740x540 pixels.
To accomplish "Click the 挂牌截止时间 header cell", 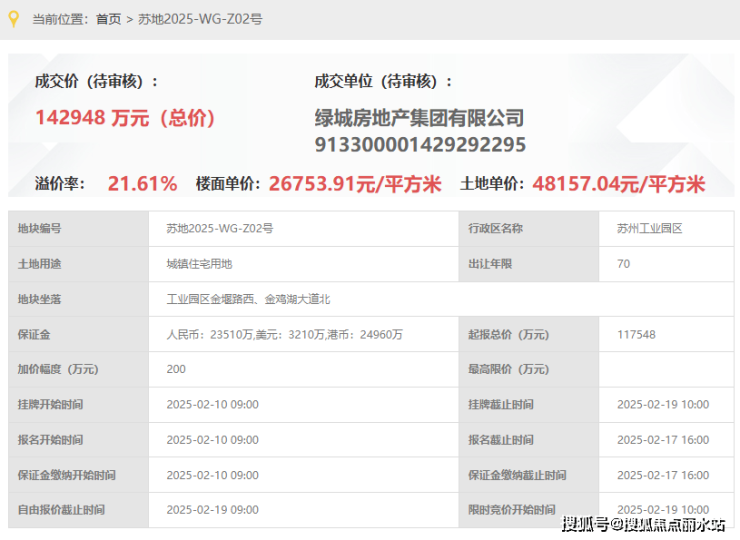I will click(529, 405).
